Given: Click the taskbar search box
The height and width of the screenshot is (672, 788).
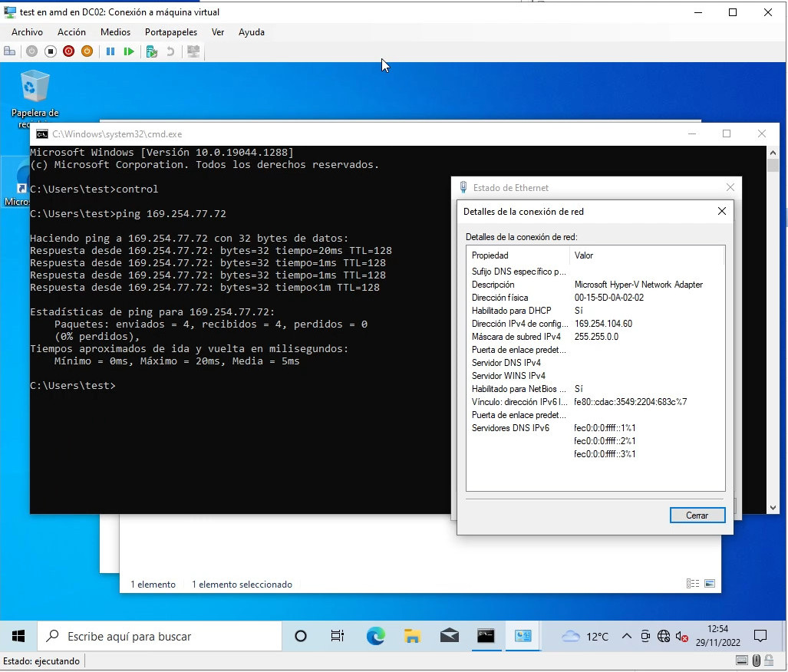Looking at the screenshot, I should click(x=160, y=636).
